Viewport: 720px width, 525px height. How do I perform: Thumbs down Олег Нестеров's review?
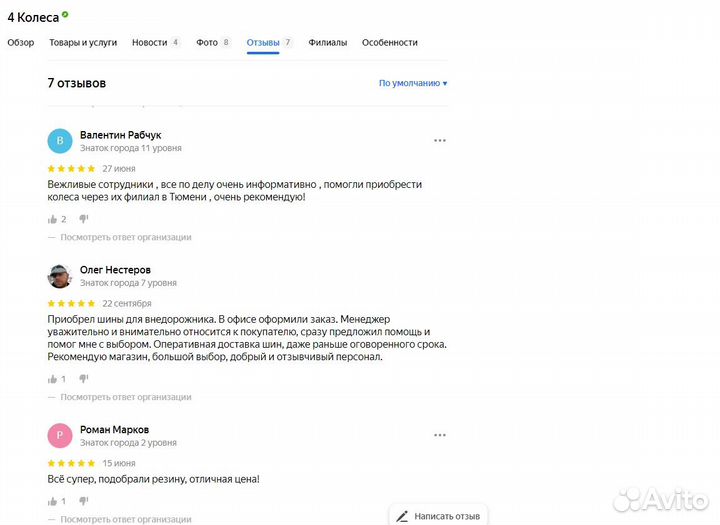pos(84,379)
